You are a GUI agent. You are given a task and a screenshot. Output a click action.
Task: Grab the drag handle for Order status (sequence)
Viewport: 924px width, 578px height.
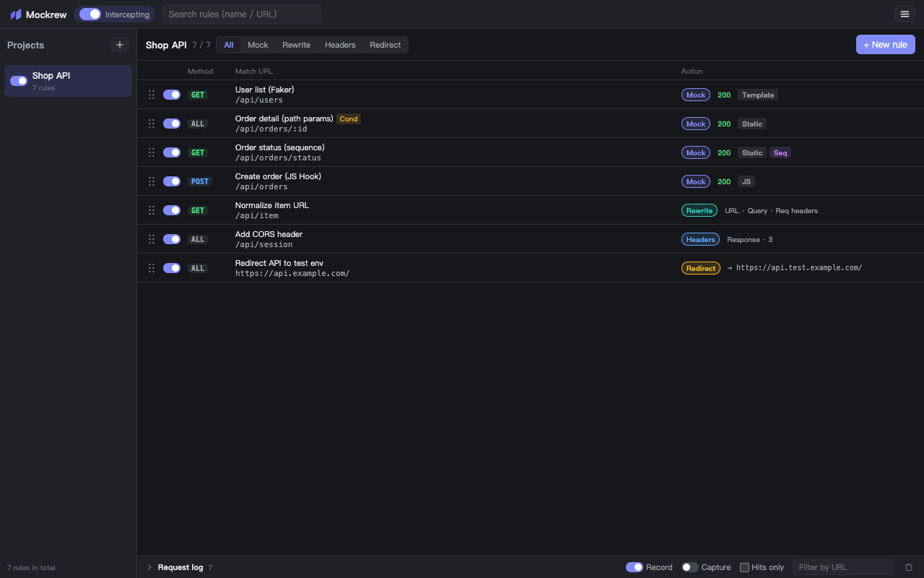152,152
